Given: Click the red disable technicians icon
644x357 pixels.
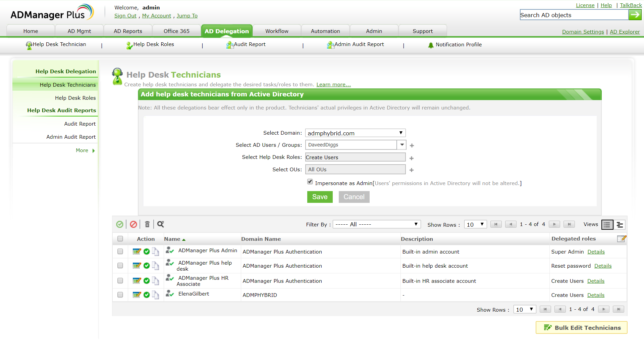Looking at the screenshot, I should pos(133,224).
